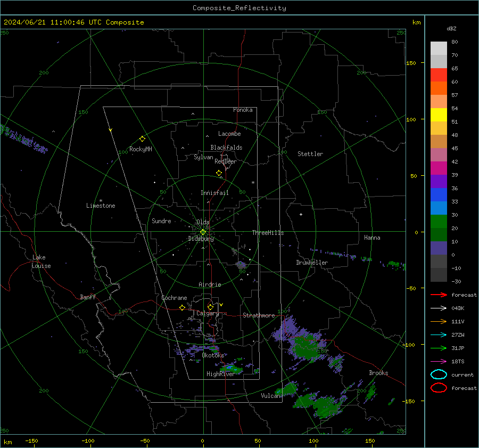
Task: Click the Airdrie label
Action: pos(210,284)
